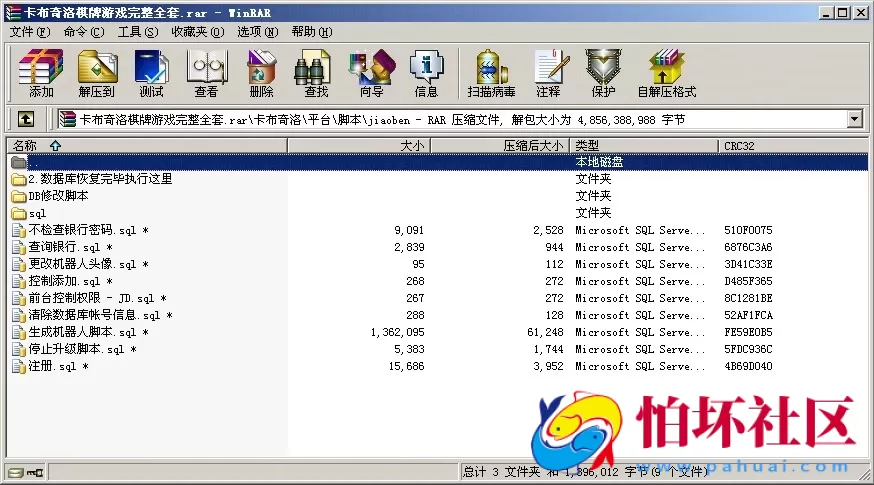Open the 帮助(H) menu
Viewport: 874px width, 485px height.
click(x=312, y=32)
